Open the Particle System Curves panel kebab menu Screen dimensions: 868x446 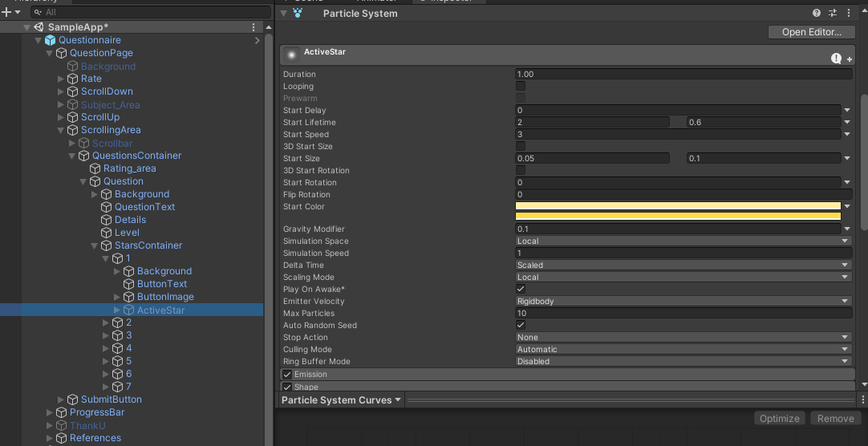pyautogui.click(x=862, y=399)
